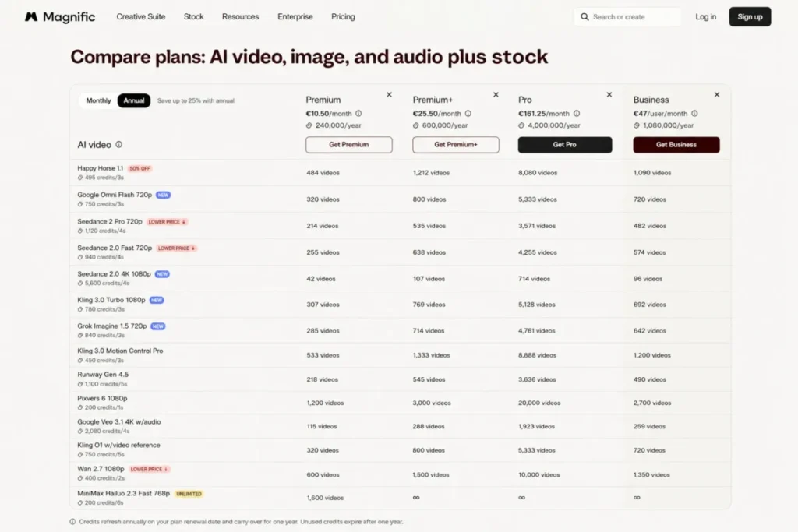This screenshot has width=798, height=532.
Task: Remove the Premium+ plan column
Action: click(x=496, y=94)
